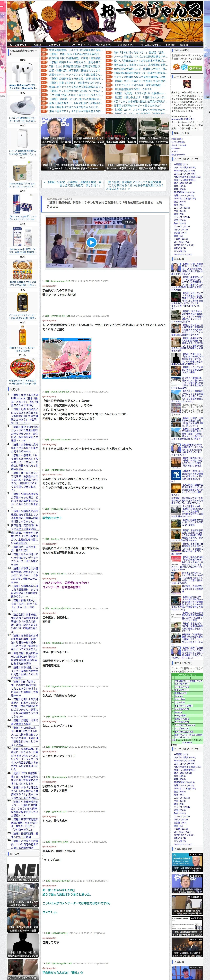Click the Edit link in ranking footer
The width and height of the screenshot is (210, 980).
pyautogui.click(x=173, y=740)
